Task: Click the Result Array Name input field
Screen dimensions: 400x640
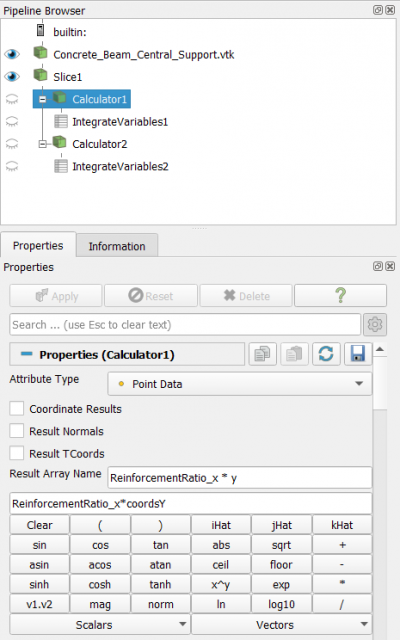Action: point(240,478)
